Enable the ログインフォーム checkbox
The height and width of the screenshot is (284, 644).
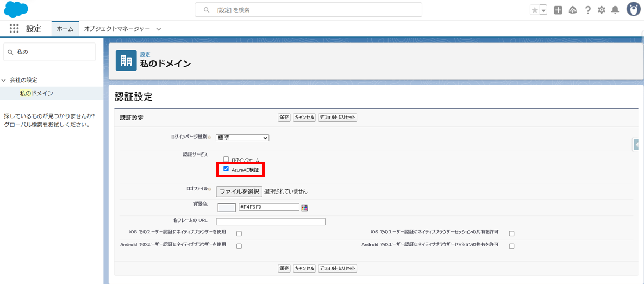[226, 159]
